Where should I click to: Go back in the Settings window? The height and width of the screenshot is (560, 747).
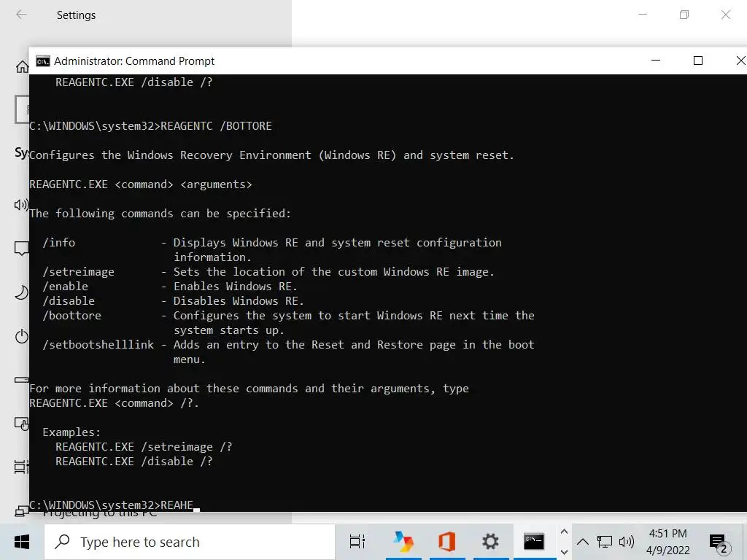click(21, 15)
